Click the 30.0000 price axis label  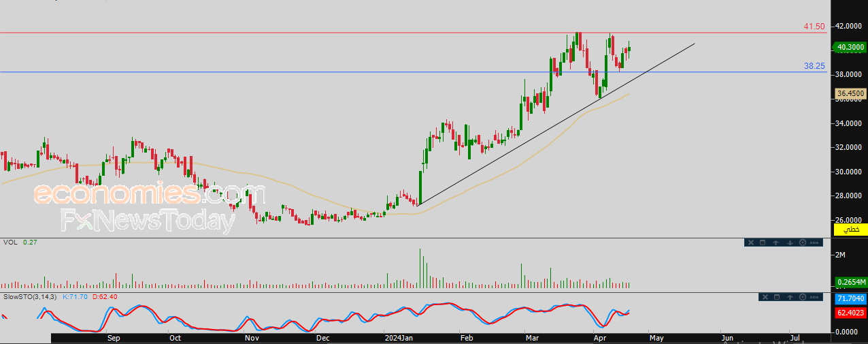pos(850,172)
